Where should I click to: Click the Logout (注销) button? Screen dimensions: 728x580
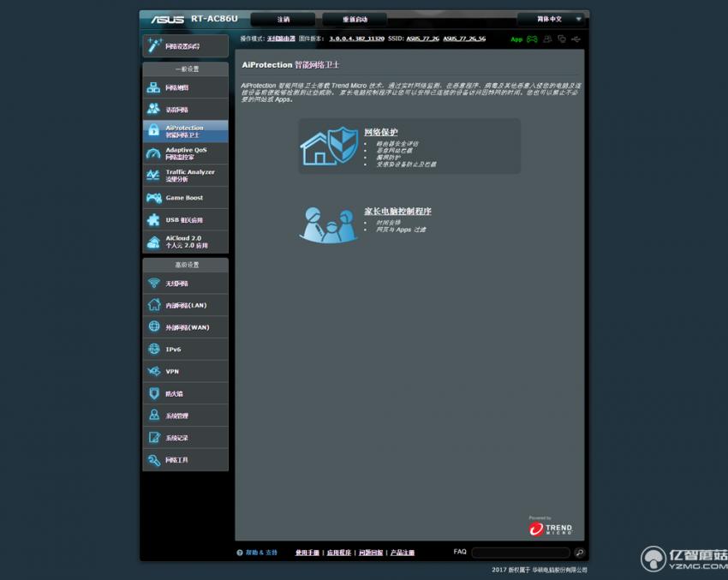pos(283,19)
